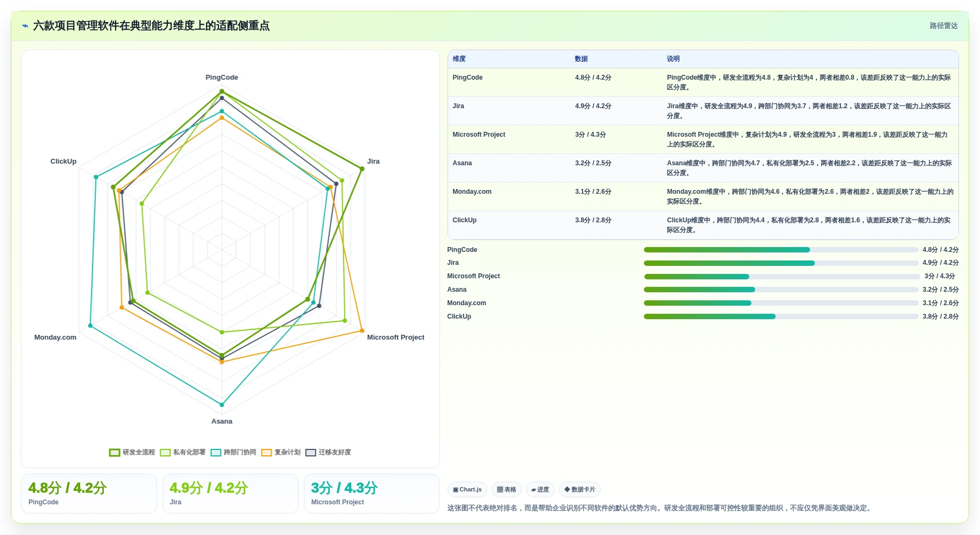Click the teal data point at Monday.com axis
Viewport: 980px width, 535px height.
pos(90,326)
